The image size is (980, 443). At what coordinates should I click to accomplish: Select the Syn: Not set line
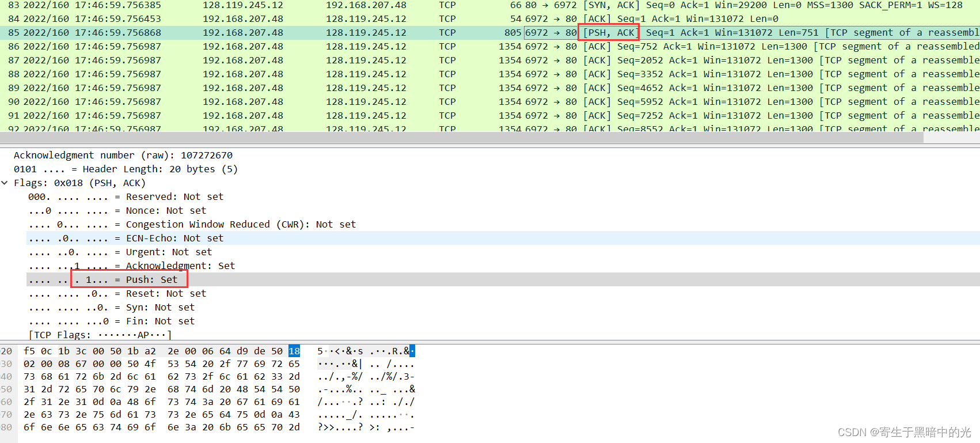point(111,308)
